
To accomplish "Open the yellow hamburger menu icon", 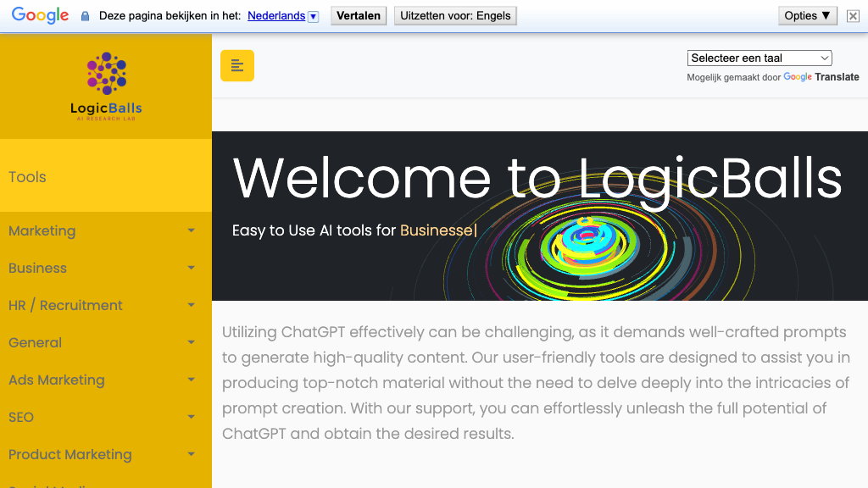I will click(x=236, y=65).
